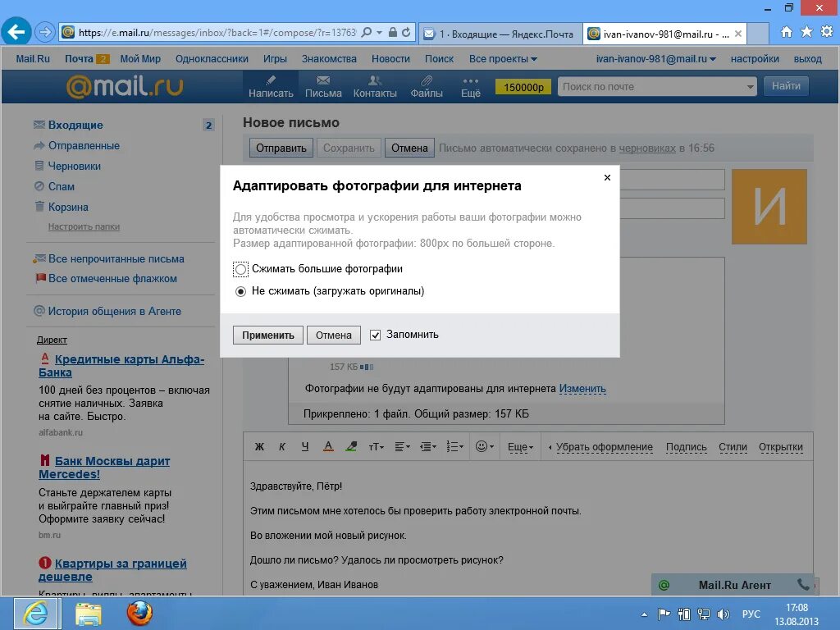Toggle underline Ч formatting
Screen dimensions: 840x630
pos(305,447)
